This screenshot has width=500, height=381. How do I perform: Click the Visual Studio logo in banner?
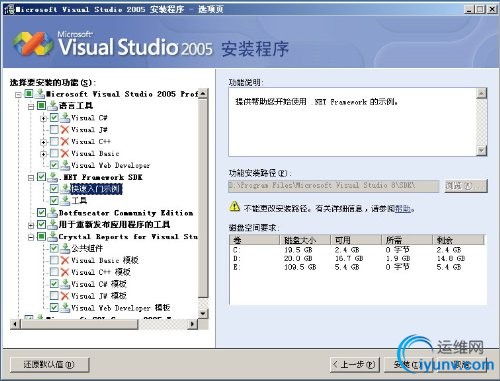coord(33,44)
